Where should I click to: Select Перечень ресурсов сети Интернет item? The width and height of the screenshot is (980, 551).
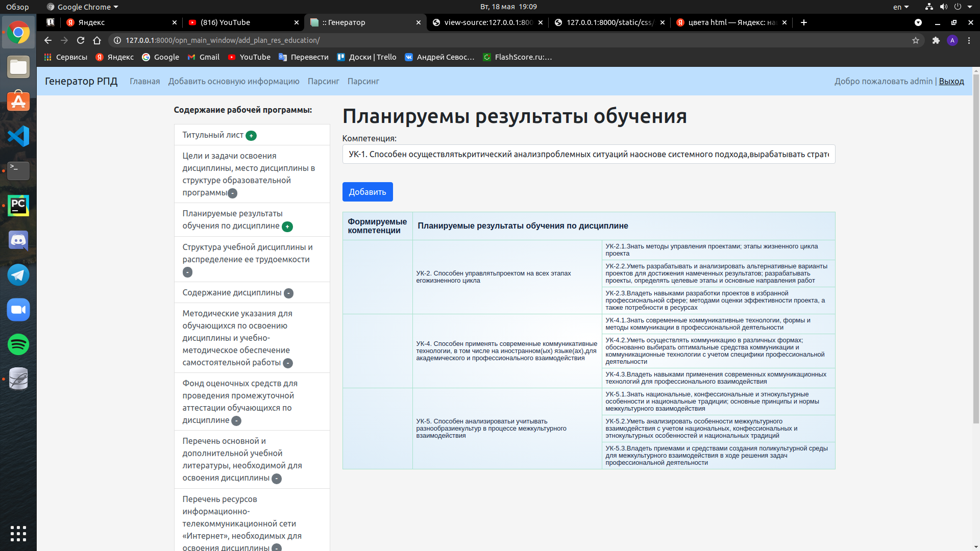(x=252, y=520)
